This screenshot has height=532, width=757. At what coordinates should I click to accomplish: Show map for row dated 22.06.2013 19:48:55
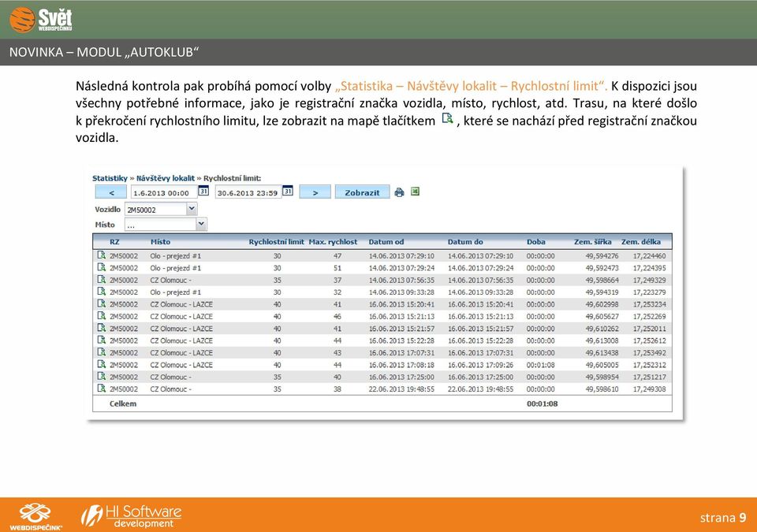pyautogui.click(x=102, y=388)
